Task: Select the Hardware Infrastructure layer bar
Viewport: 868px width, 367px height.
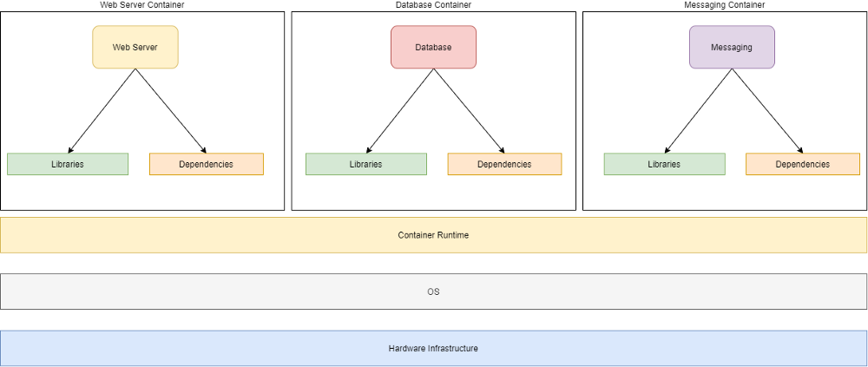Action: 433,348
